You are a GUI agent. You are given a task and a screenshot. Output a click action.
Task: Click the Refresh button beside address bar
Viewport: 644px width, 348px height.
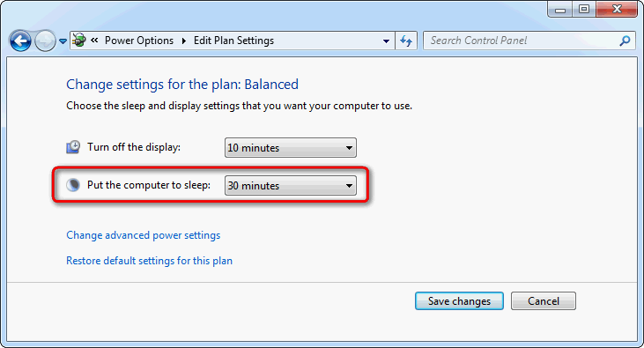[x=406, y=41]
